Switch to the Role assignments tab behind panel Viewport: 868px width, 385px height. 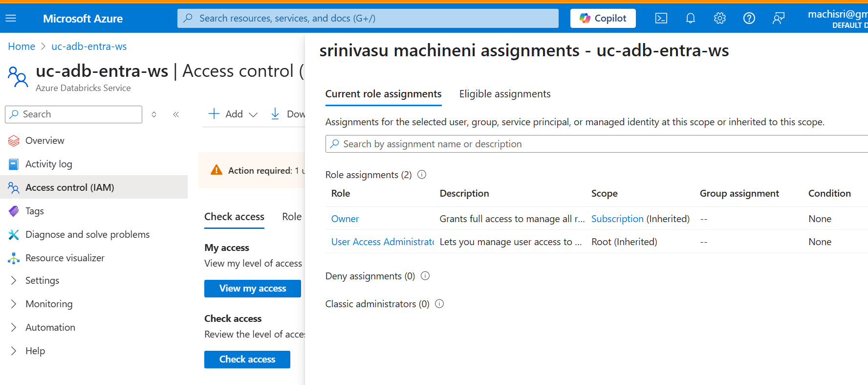(292, 217)
